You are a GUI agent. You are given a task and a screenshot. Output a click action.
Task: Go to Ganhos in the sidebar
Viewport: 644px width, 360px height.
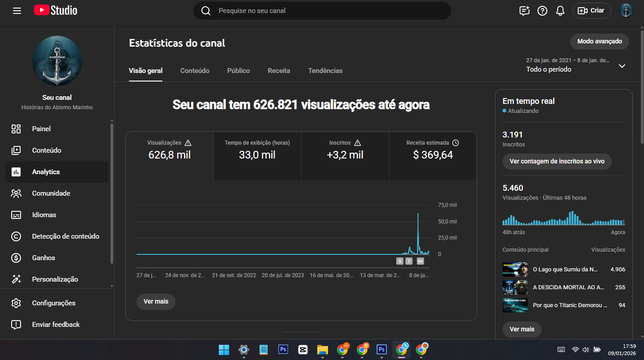point(43,258)
